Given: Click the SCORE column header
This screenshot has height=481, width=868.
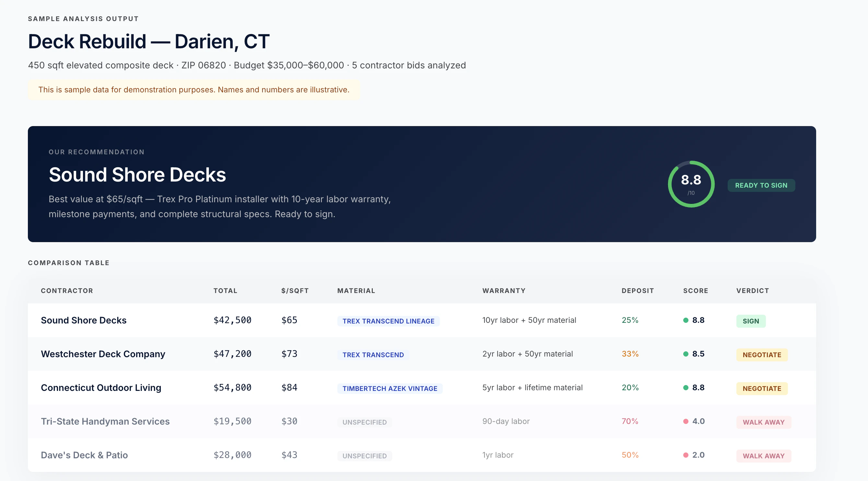Looking at the screenshot, I should coord(695,290).
